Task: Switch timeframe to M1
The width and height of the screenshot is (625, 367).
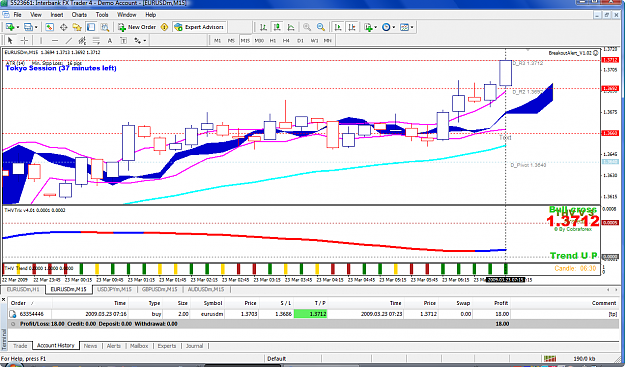Action: 217,40
